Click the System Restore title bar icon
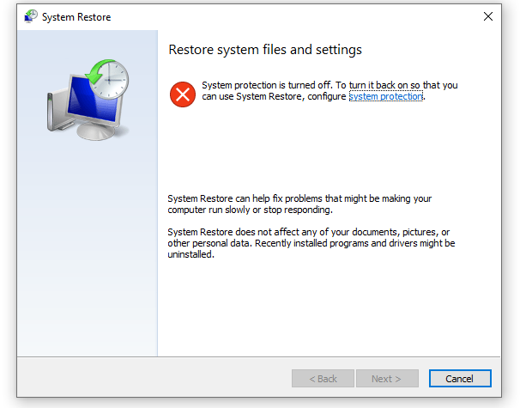532x408 pixels. pos(31,16)
